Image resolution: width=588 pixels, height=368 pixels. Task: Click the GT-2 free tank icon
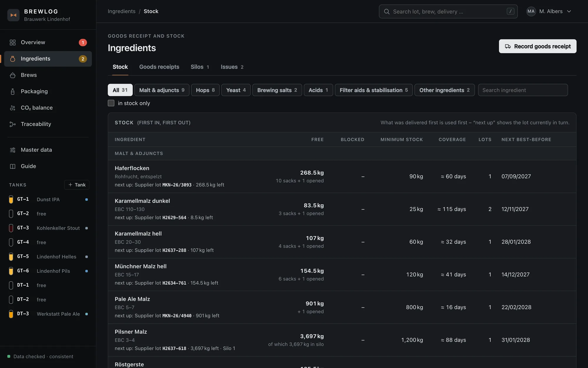coord(11,214)
